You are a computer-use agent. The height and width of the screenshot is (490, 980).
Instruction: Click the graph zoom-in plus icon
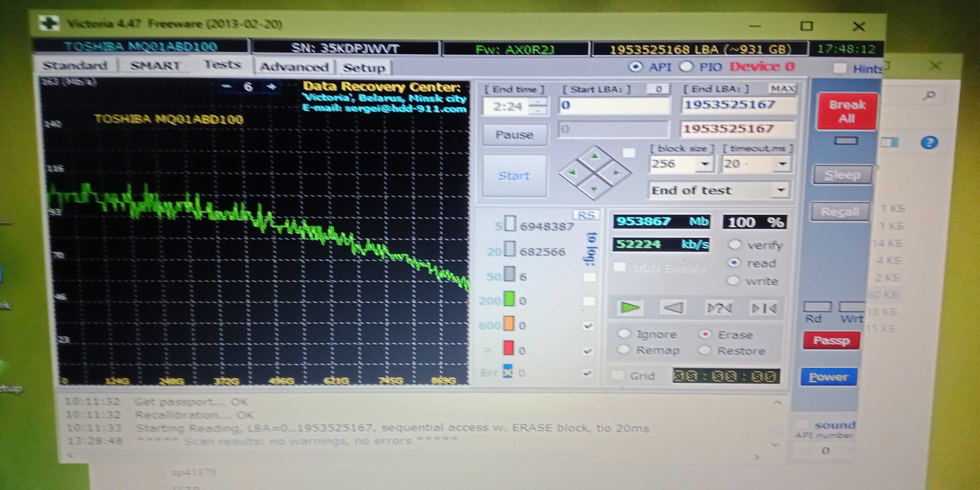[x=271, y=87]
